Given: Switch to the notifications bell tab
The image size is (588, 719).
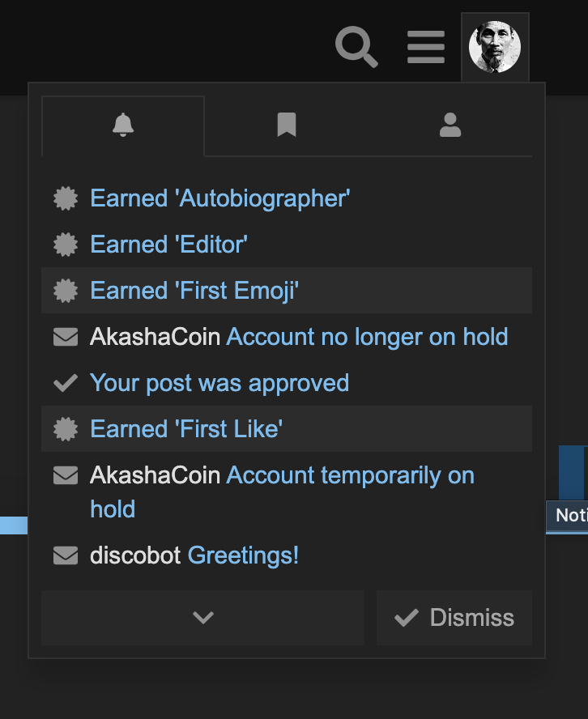Looking at the screenshot, I should (123, 126).
